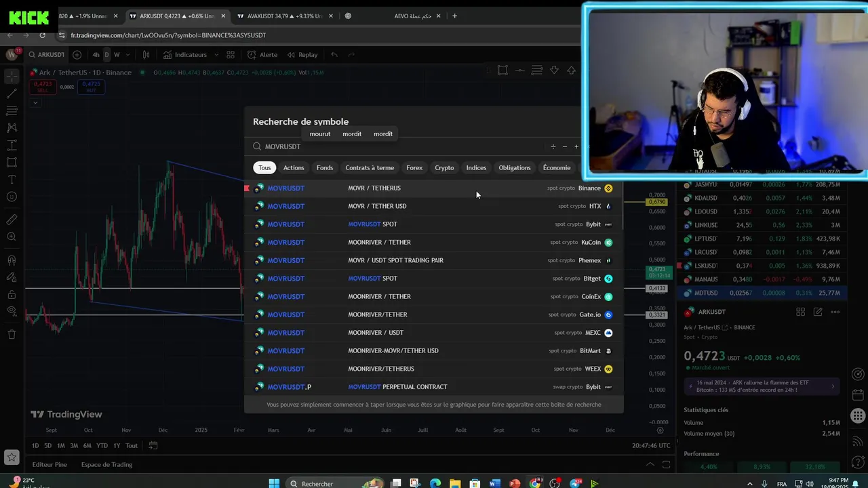Toggle hide all drawings eye icon

tap(12, 311)
